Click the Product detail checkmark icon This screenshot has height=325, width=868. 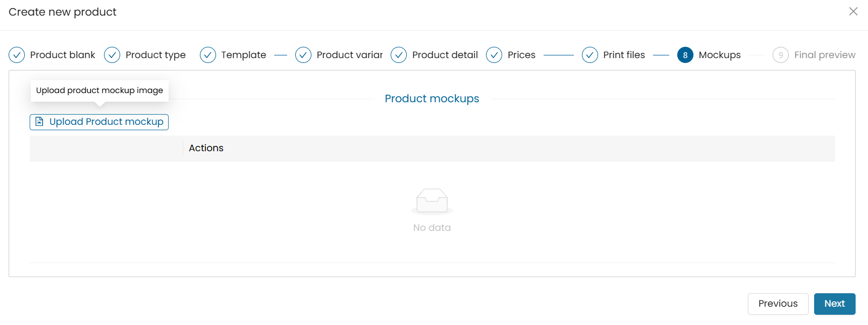point(399,55)
